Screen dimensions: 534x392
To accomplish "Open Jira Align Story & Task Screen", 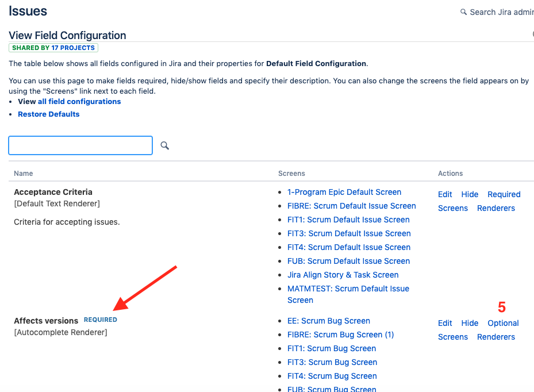I will (x=343, y=275).
